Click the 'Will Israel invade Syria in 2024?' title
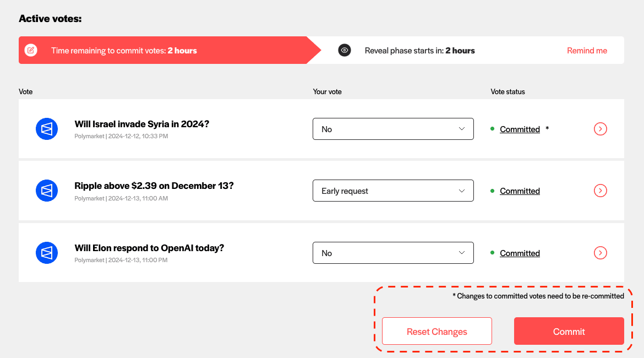 pyautogui.click(x=141, y=124)
